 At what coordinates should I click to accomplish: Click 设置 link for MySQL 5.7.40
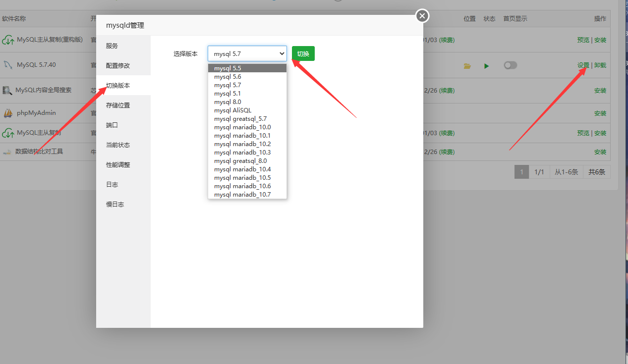(583, 65)
